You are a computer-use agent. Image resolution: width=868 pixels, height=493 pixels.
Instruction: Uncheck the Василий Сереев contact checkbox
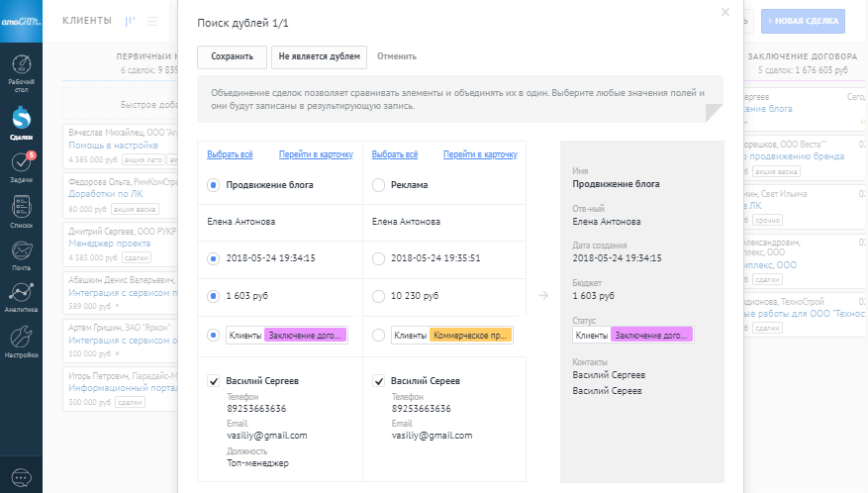(x=378, y=380)
